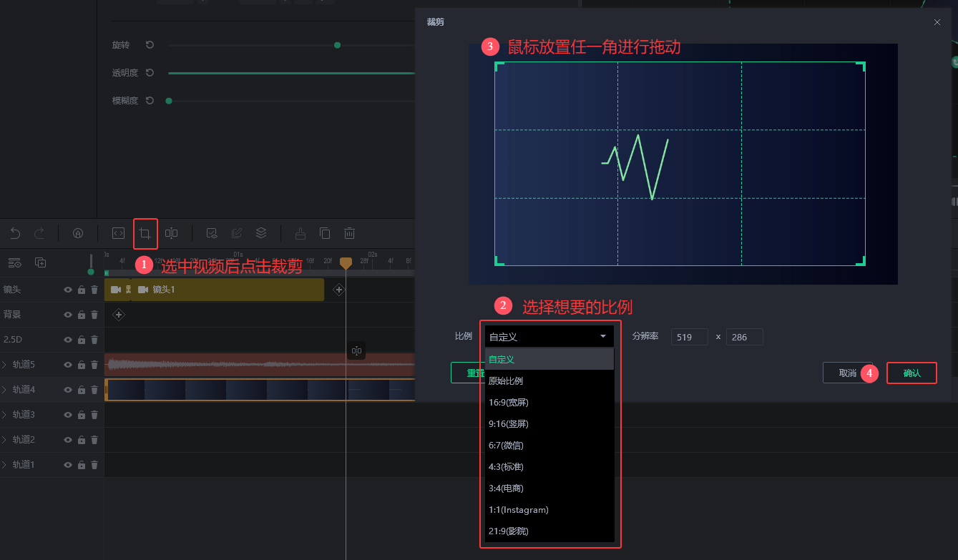Choose the 1:1(Instagram) ratio option
Image resolution: width=958 pixels, height=560 pixels.
tap(518, 510)
